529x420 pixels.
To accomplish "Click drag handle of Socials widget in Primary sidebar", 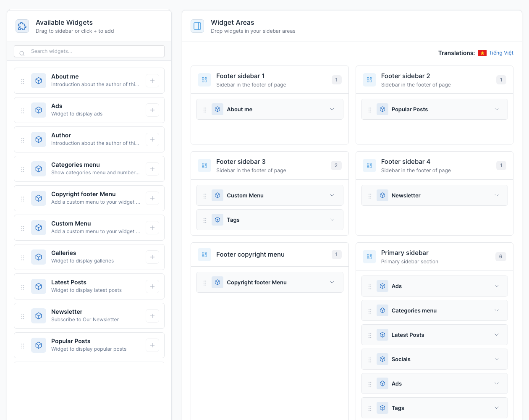I will click(x=370, y=360).
